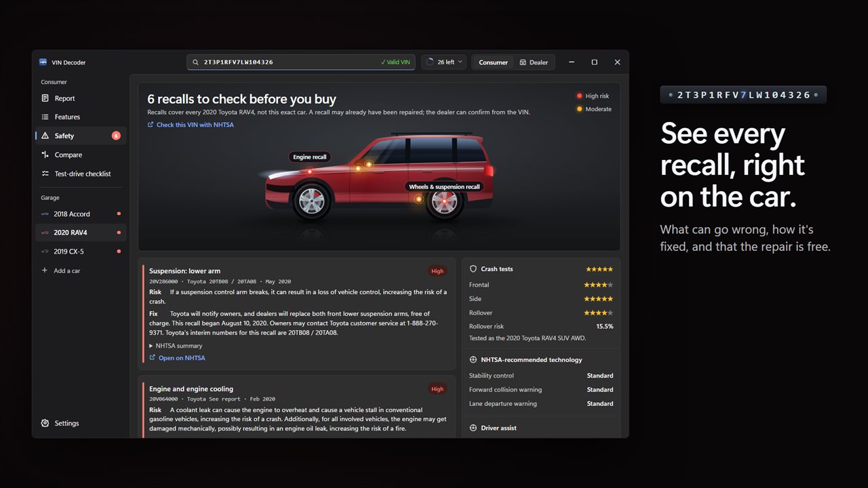The width and height of the screenshot is (868, 488).
Task: Click the Rollover risk 15.5% value
Action: (604, 326)
